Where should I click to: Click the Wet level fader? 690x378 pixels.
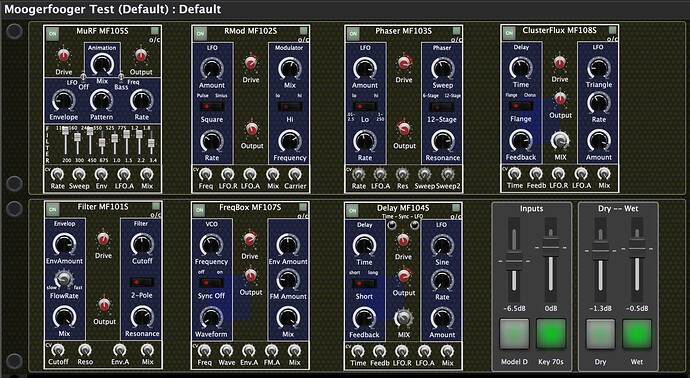click(636, 249)
